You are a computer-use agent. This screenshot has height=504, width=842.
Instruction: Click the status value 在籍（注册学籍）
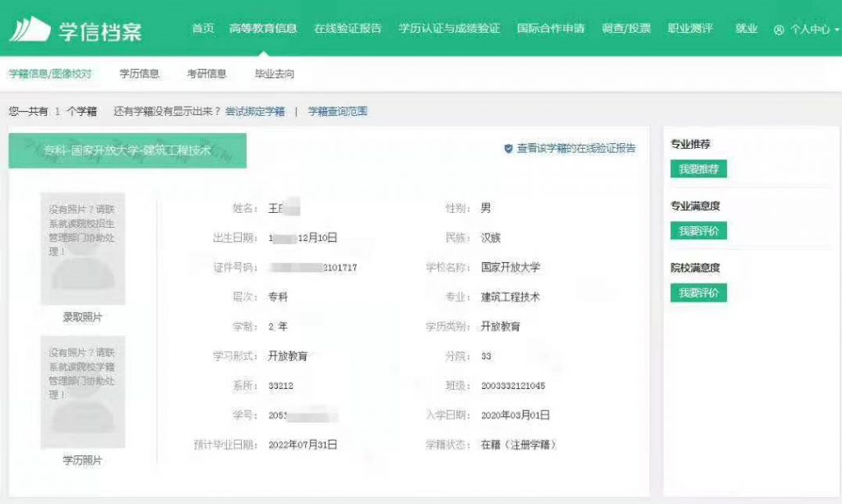click(x=519, y=445)
